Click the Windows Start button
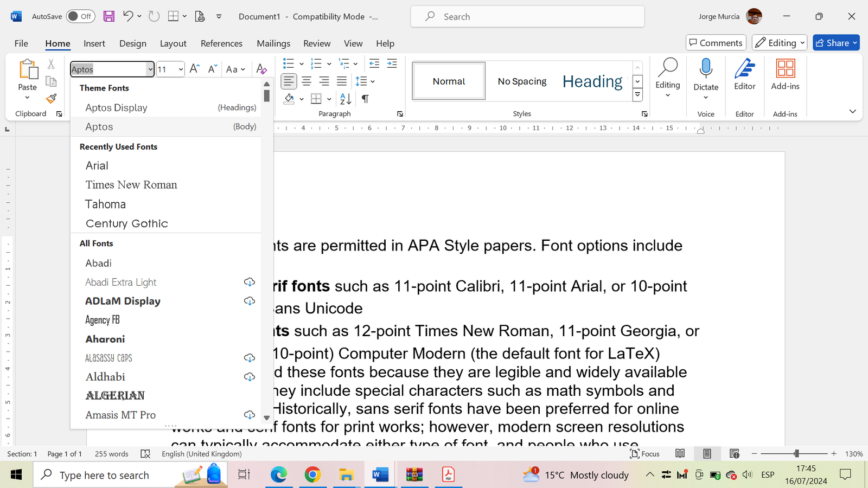Screen dimensions: 868x488 16,475
